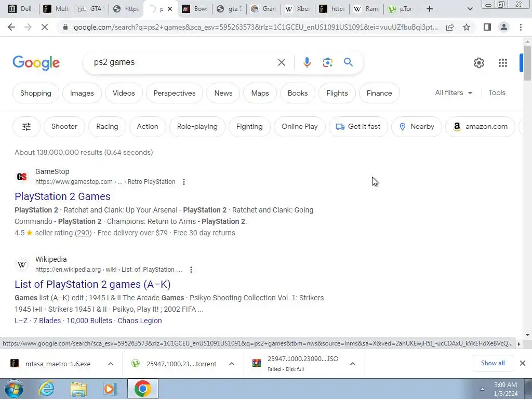532x399 pixels.
Task: Click the address bar URL
Action: tap(256, 27)
